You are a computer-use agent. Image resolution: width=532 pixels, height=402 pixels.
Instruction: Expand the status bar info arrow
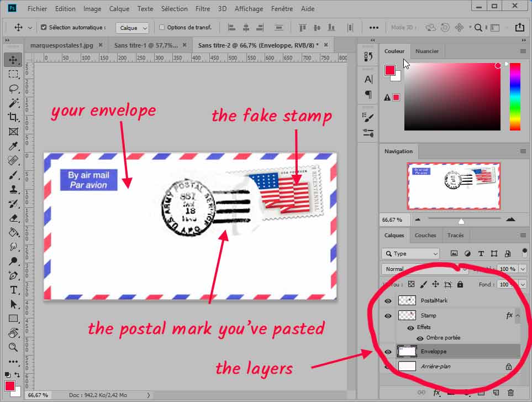pyautogui.click(x=148, y=395)
